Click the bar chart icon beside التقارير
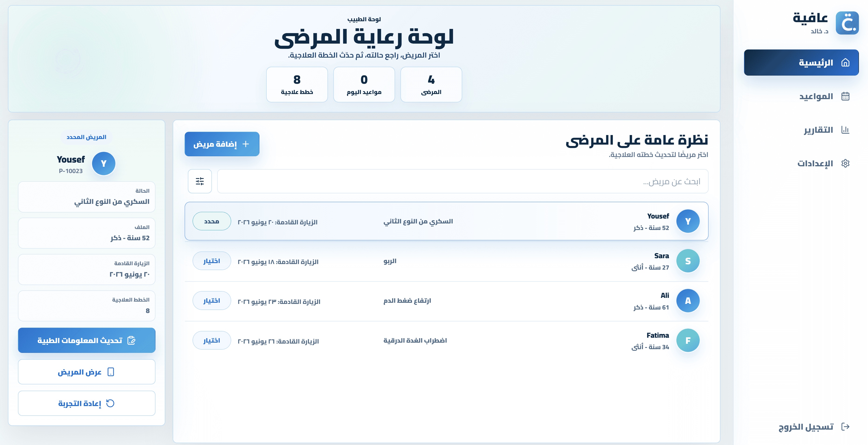This screenshot has width=868, height=445. [x=845, y=130]
